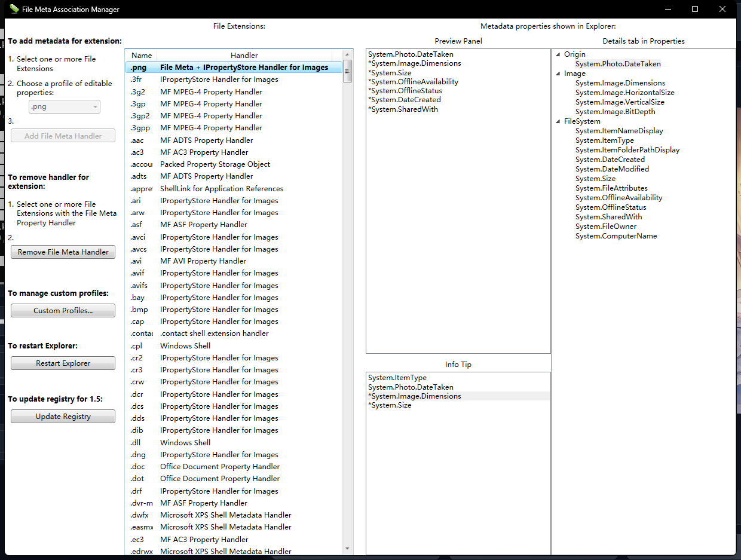Select System.Image.BitDepth tree item
Viewport: 741px width, 560px height.
tap(616, 112)
